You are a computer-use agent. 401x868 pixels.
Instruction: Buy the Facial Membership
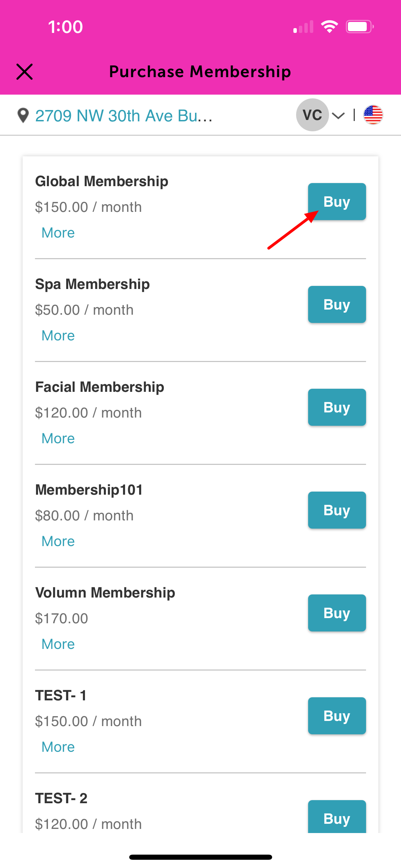(x=337, y=407)
